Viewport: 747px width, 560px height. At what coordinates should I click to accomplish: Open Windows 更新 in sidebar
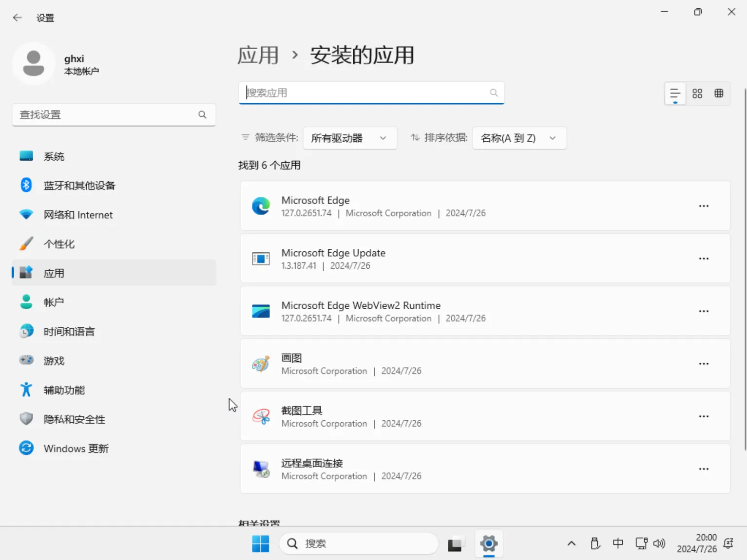[76, 448]
